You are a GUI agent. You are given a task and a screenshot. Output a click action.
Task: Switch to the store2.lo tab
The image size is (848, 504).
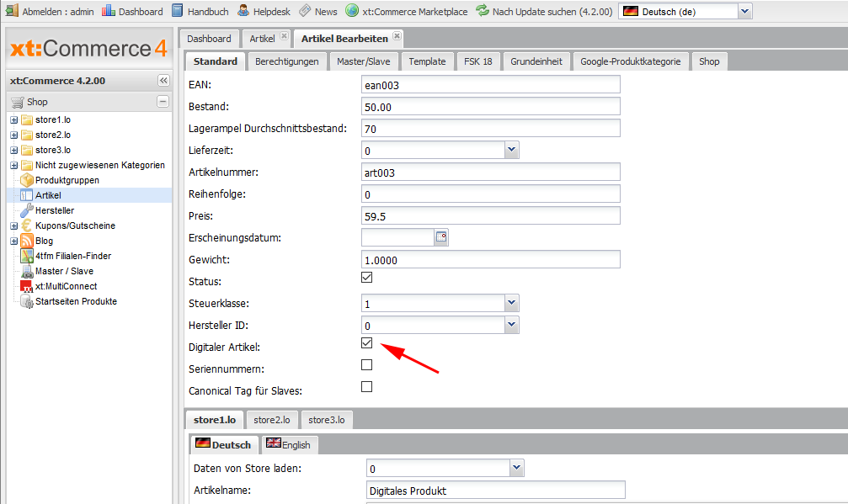271,420
